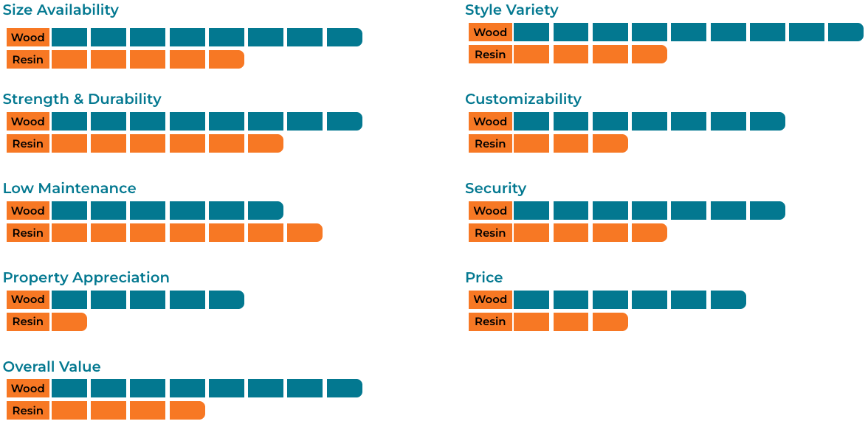Screen dimensions: 868x424
Task: Click the last teal Wood segment for Style Variety
Action: (845, 32)
